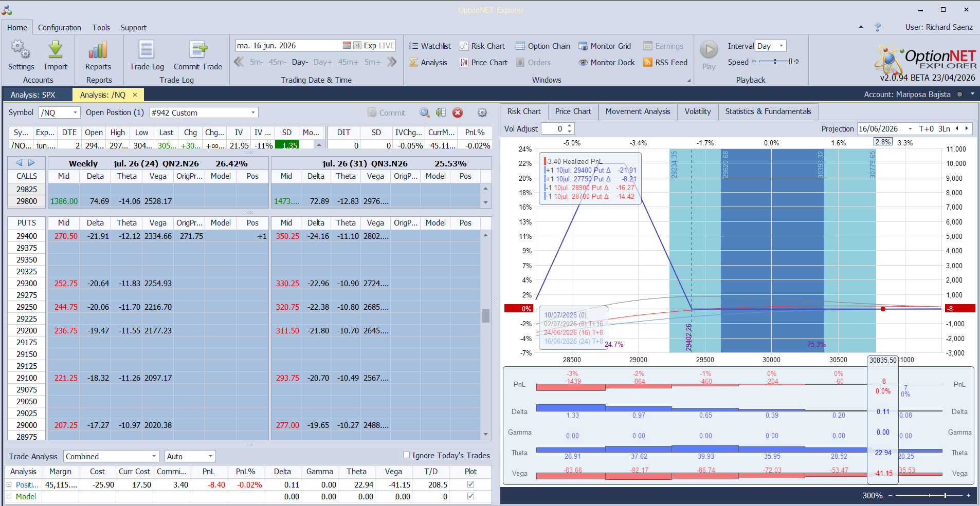Image resolution: width=980 pixels, height=506 pixels.
Task: Click the 3Ln projection lines button
Action: point(944,129)
